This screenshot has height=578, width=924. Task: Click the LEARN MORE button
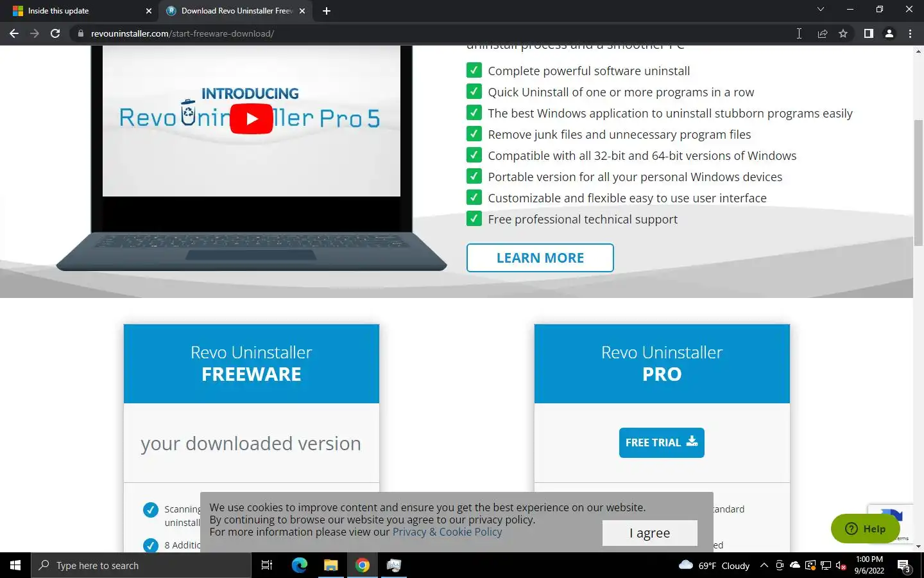pyautogui.click(x=540, y=258)
